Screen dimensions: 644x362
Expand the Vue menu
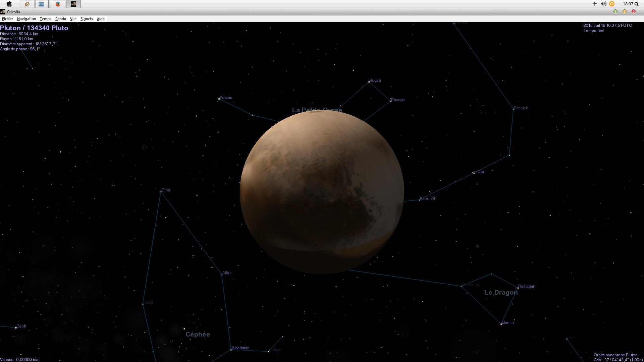click(73, 19)
